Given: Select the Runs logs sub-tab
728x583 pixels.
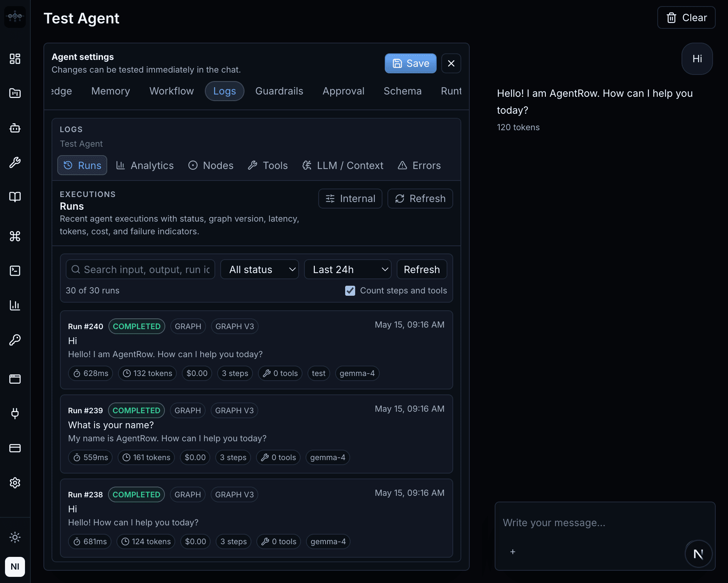Looking at the screenshot, I should [82, 165].
